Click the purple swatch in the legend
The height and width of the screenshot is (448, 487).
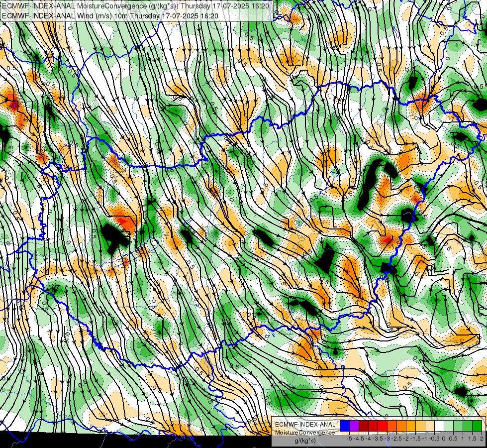coord(354,426)
